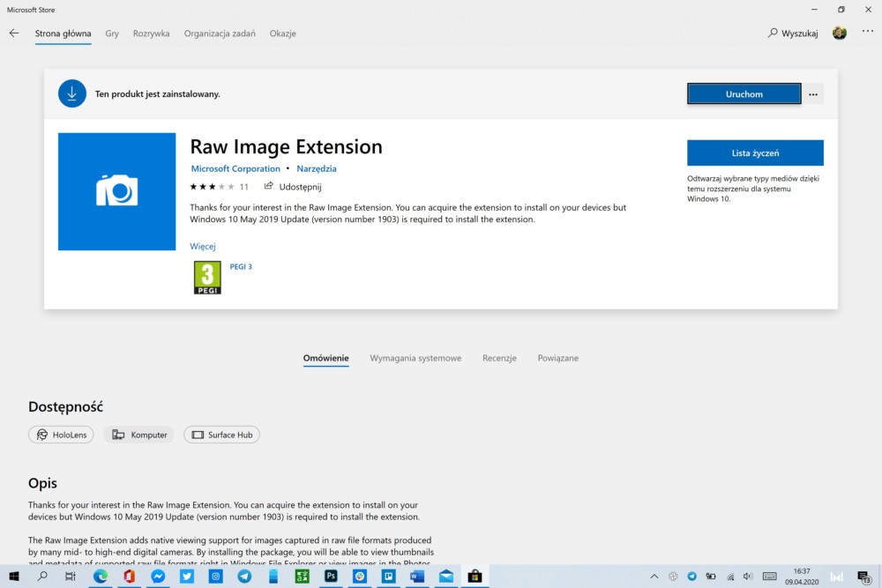Click the PEGI 3 rating badge
This screenshot has height=588, width=882.
[x=207, y=278]
